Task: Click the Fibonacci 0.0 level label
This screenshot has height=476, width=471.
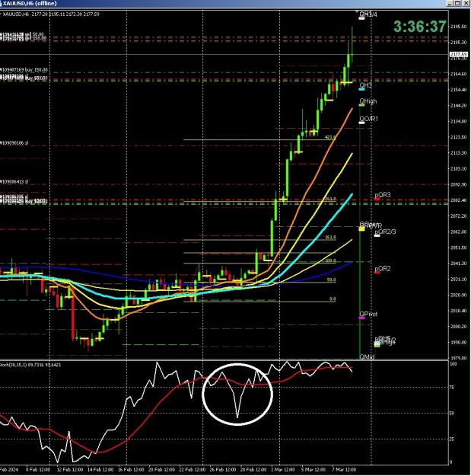Action: click(333, 299)
